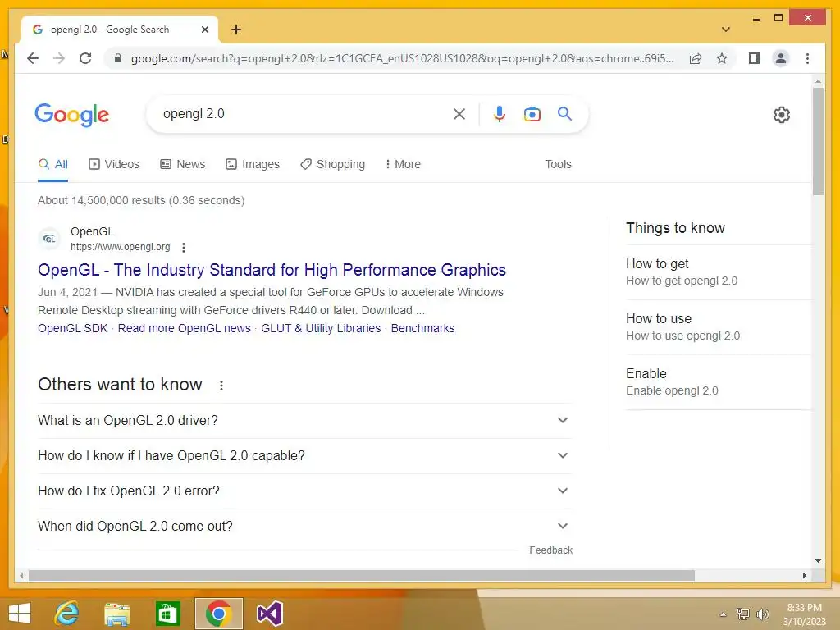Open the Benchmarks sitelink

(x=422, y=328)
